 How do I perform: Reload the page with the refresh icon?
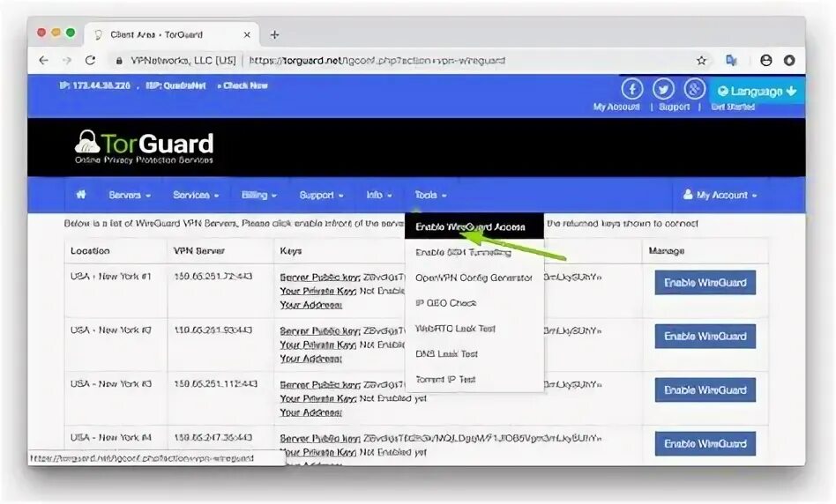tap(90, 60)
